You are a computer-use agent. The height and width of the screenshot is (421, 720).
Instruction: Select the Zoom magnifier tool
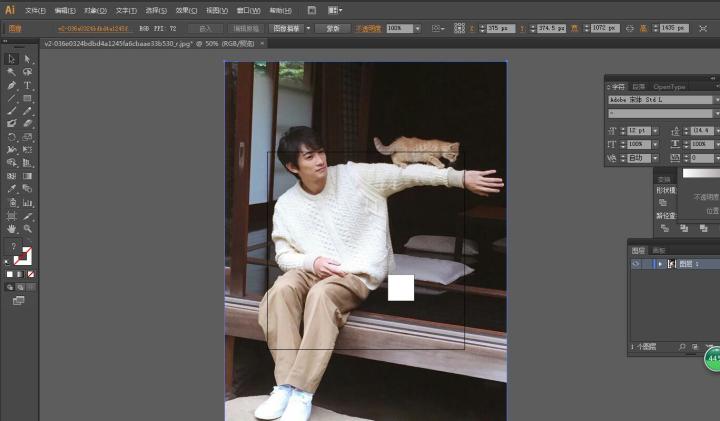tap(27, 229)
